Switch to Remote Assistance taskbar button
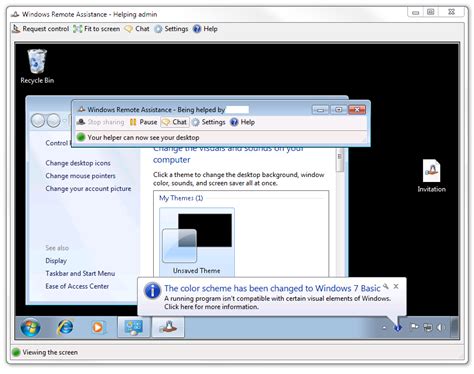This screenshot has height=374, width=474. pyautogui.click(x=168, y=327)
